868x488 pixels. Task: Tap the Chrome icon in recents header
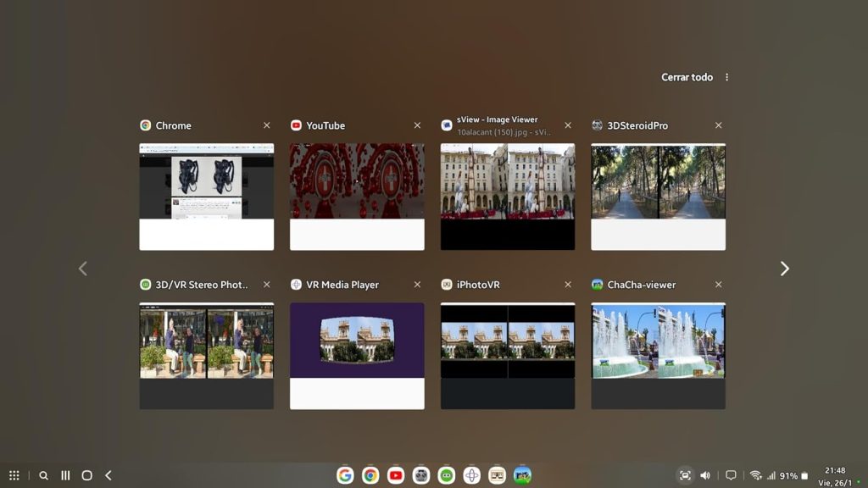tap(146, 125)
